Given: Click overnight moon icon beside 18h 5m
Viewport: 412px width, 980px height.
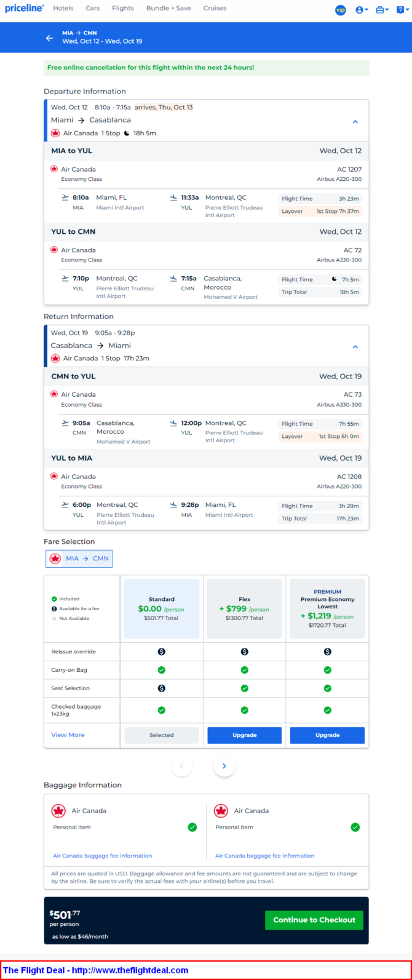Looking at the screenshot, I should [x=127, y=133].
